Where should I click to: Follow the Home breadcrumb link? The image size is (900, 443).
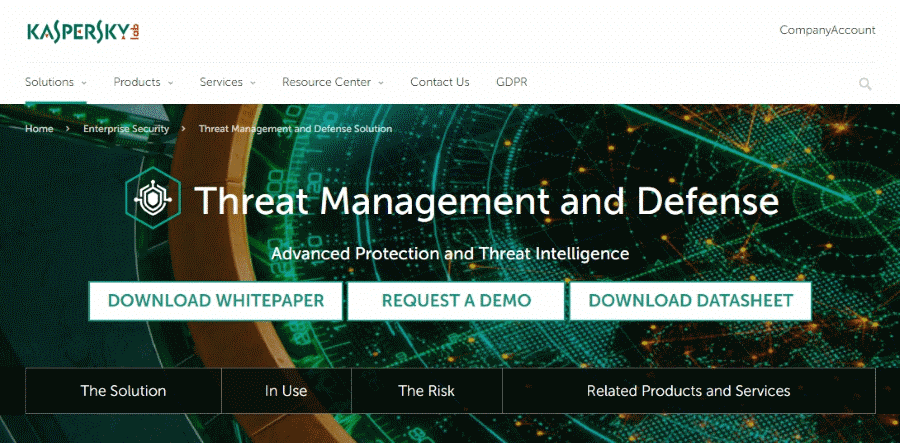coord(39,129)
